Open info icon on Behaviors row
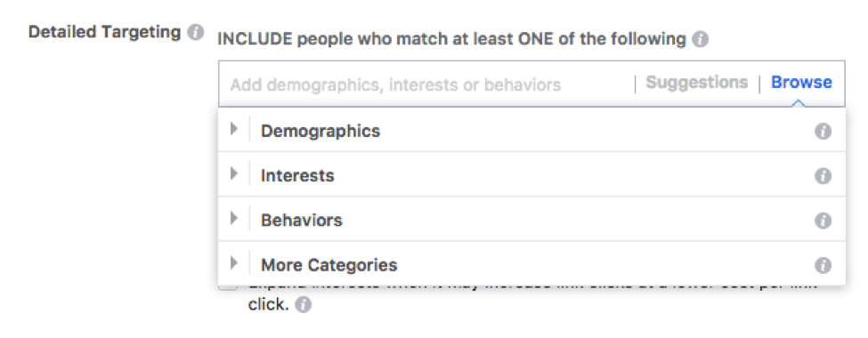The width and height of the screenshot is (868, 338). (x=823, y=221)
